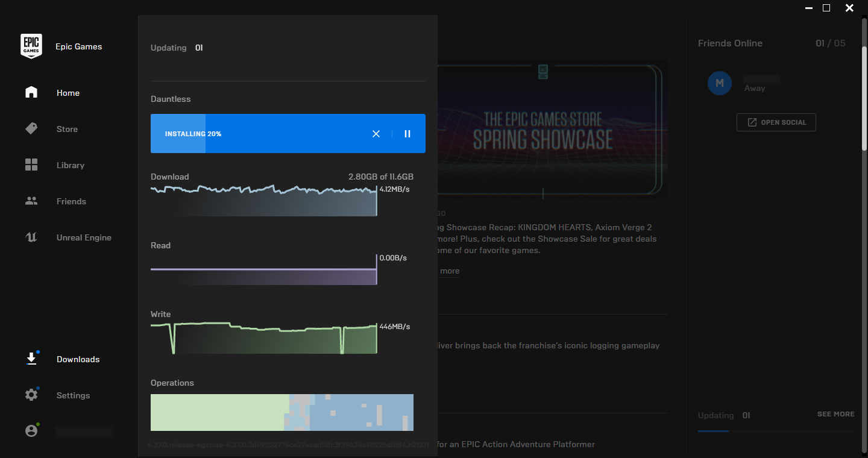Click the Epic Games logo icon
Image resolution: width=868 pixels, height=458 pixels.
coord(31,46)
